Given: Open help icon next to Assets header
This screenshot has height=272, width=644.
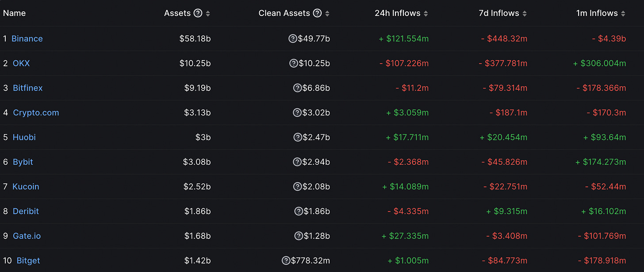Looking at the screenshot, I should [x=198, y=13].
